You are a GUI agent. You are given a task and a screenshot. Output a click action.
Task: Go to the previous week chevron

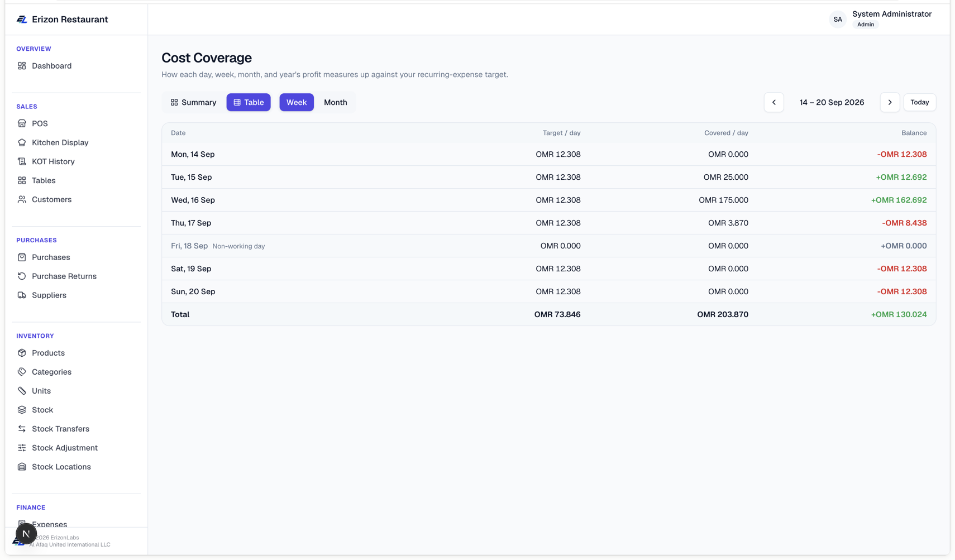coord(774,102)
